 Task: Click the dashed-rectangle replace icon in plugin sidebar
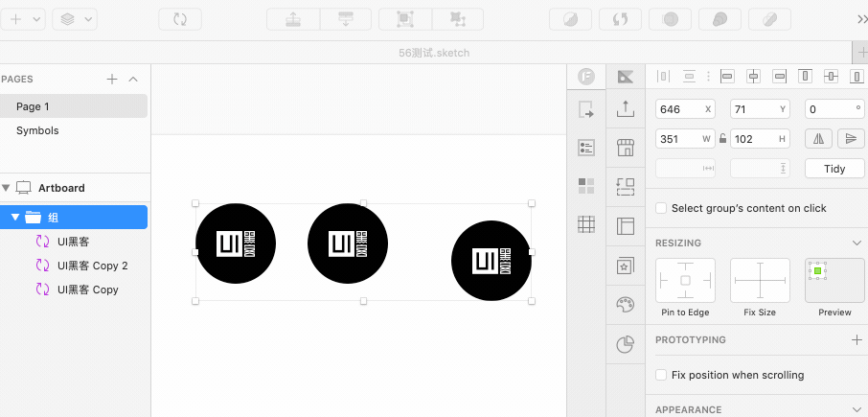(x=626, y=187)
